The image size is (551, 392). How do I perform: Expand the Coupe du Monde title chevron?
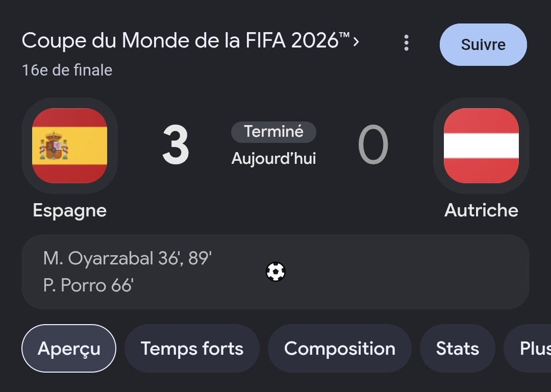point(356,41)
